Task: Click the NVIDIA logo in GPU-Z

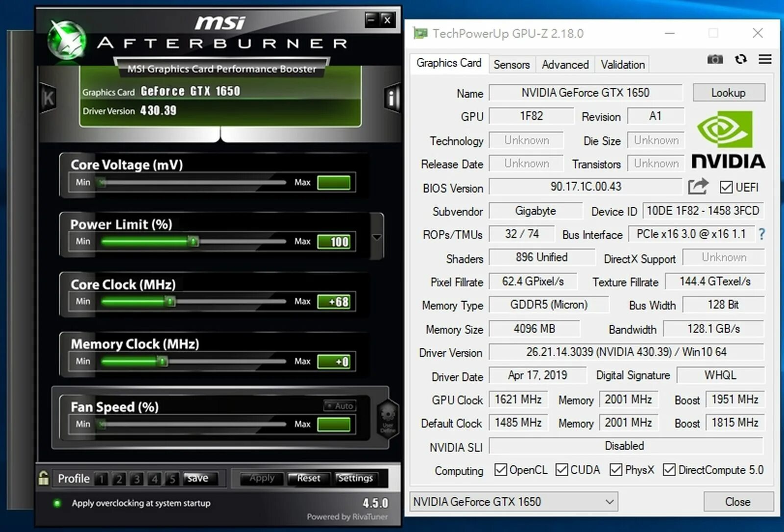Action: [728, 139]
